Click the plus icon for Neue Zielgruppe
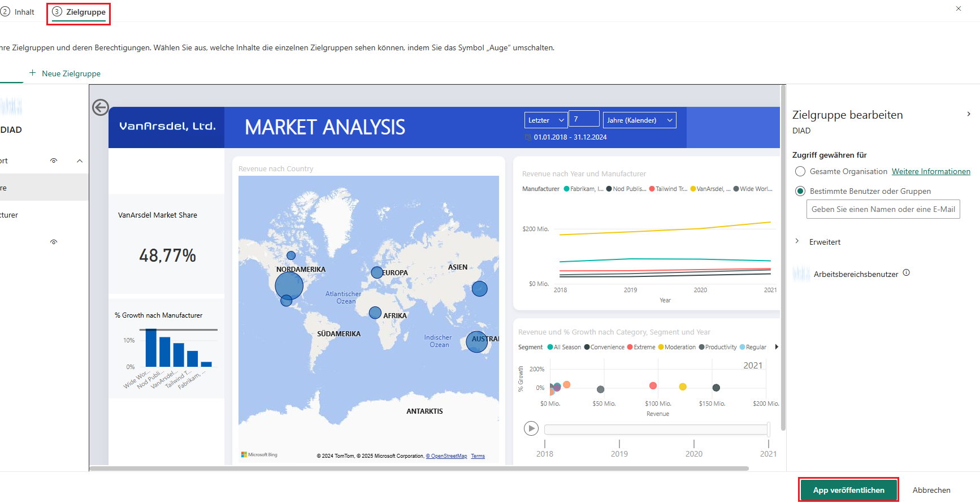The width and height of the screenshot is (980, 503). pos(33,73)
